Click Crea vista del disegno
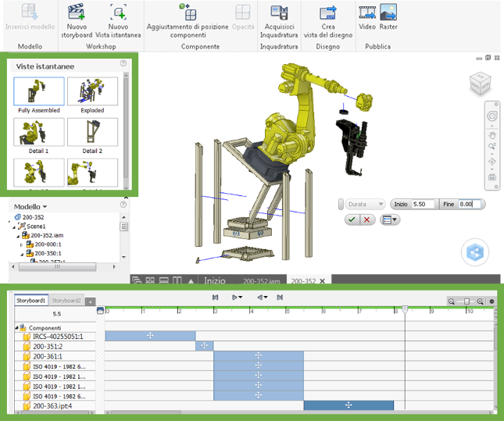This screenshot has height=421, width=504. tap(328, 21)
